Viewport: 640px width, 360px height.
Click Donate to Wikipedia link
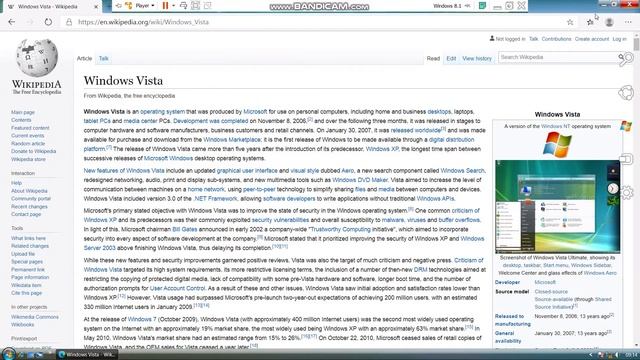point(33,151)
